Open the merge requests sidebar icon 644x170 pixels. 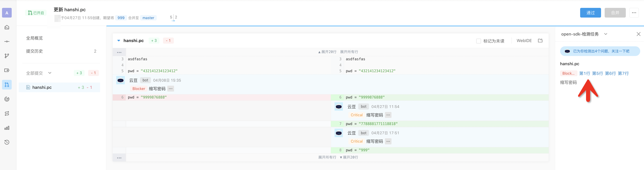click(x=7, y=85)
